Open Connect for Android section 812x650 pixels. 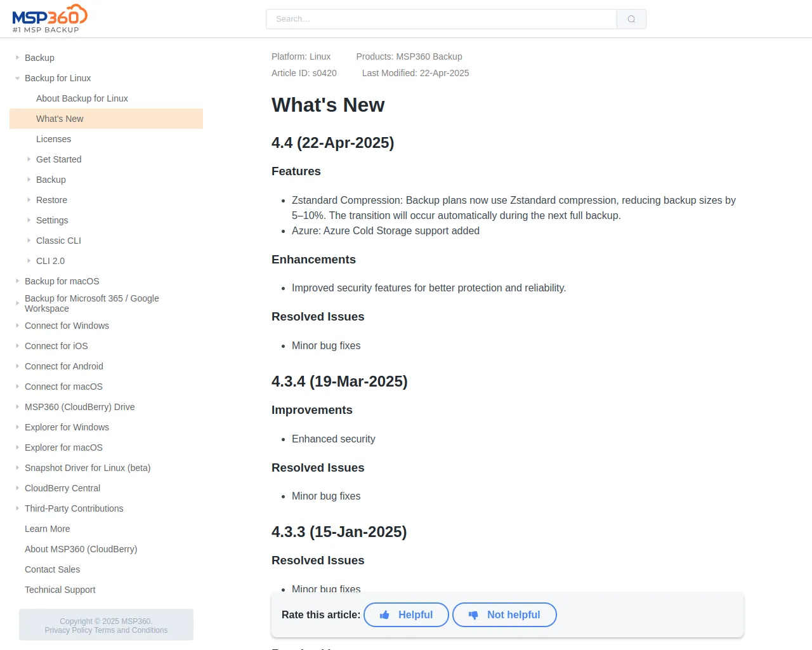pos(63,366)
